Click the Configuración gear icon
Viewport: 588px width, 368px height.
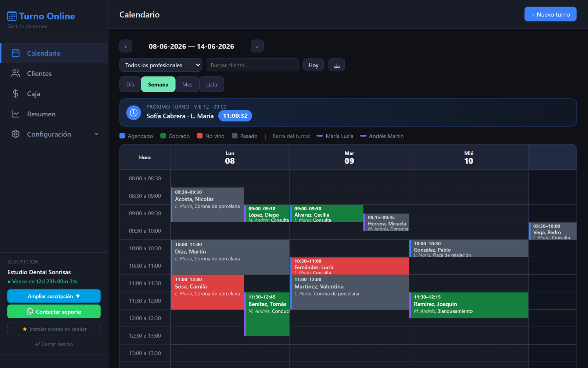15,134
